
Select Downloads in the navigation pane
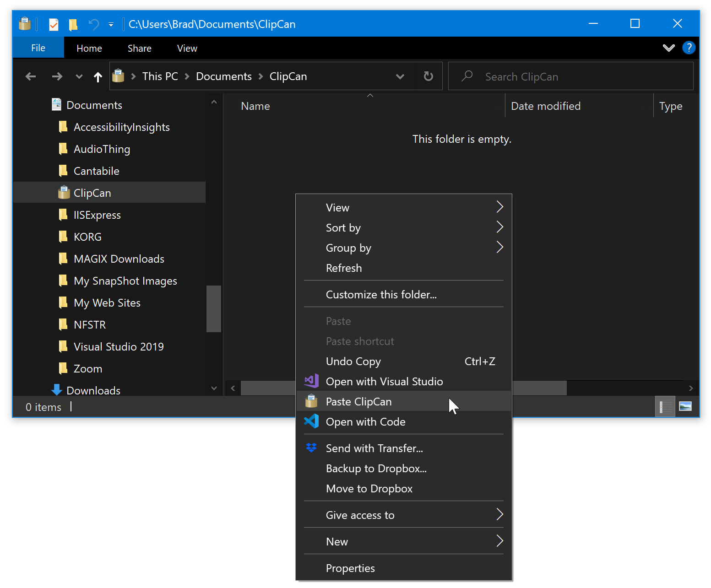point(93,390)
